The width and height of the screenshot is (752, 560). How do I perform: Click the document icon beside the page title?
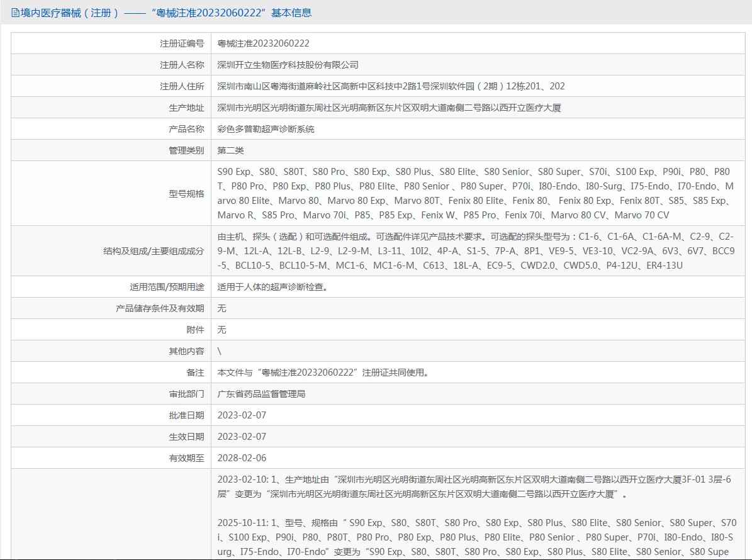pyautogui.click(x=15, y=13)
